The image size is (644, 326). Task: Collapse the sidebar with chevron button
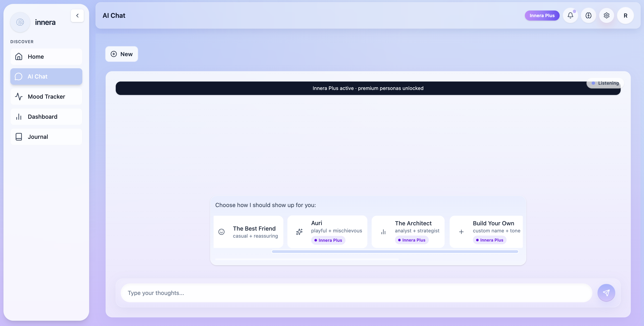(x=77, y=16)
